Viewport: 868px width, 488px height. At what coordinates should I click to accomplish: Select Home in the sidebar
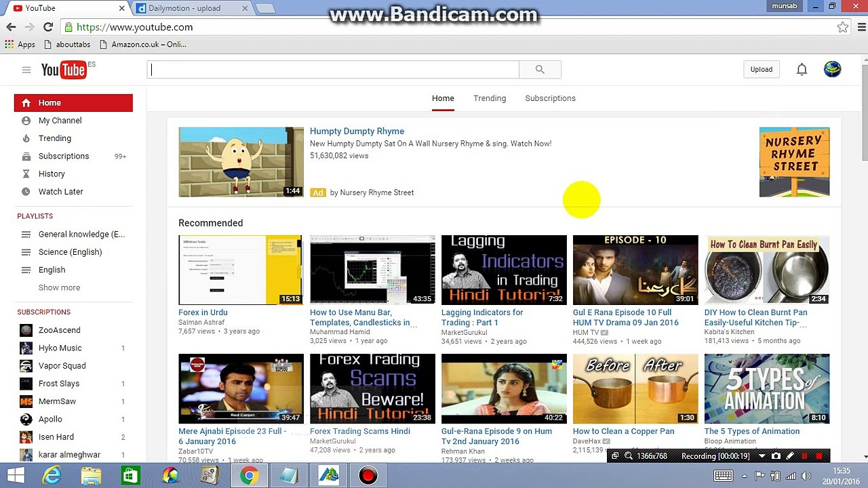click(x=73, y=103)
